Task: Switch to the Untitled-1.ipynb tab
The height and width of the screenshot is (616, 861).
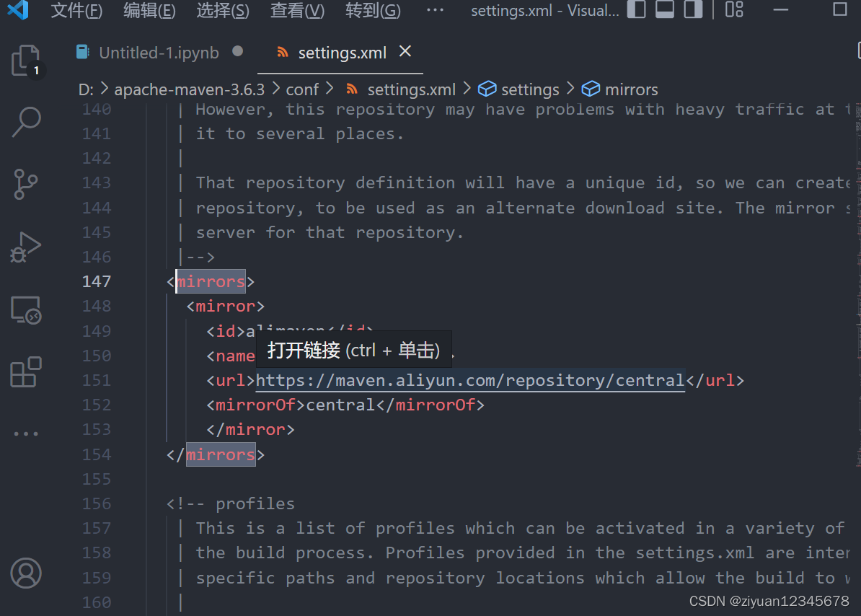Action: tap(159, 53)
